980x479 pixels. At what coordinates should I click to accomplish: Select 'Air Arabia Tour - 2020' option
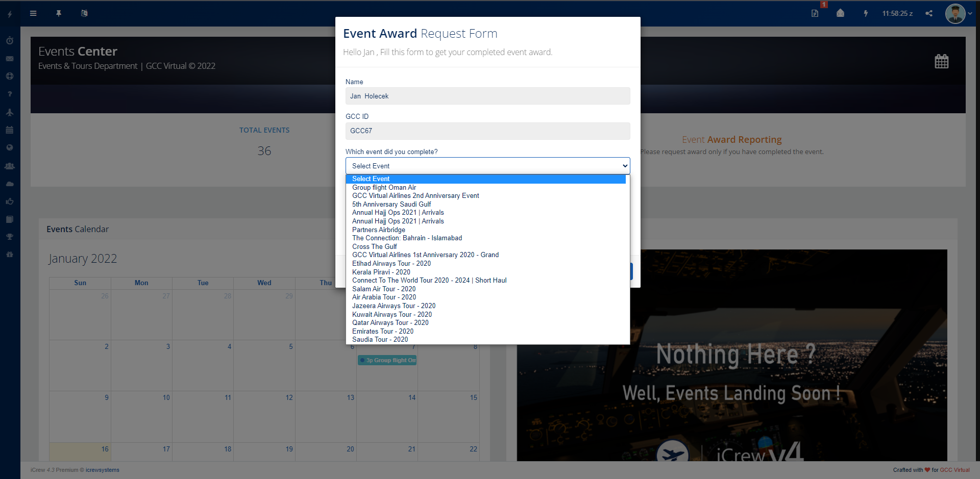point(486,297)
